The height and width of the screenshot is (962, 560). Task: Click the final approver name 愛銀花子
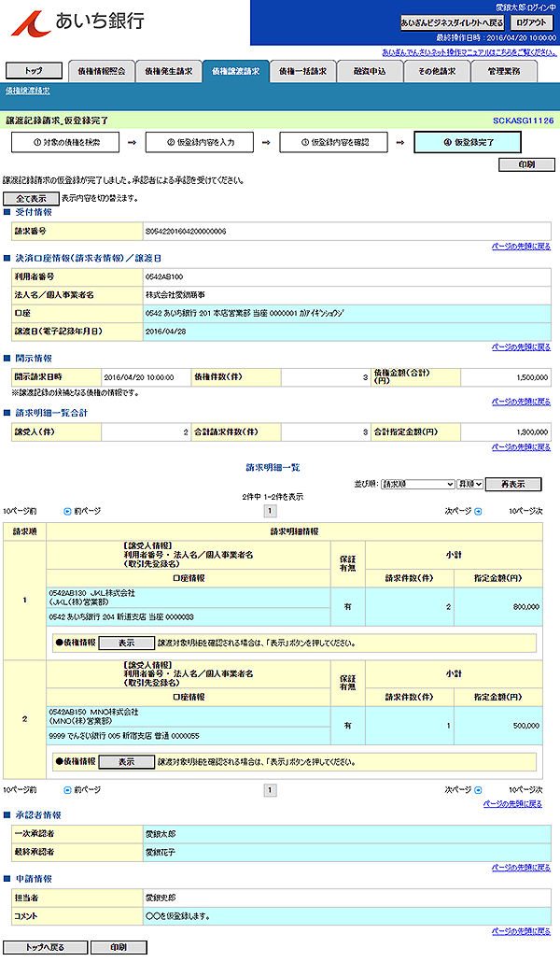coord(161,852)
